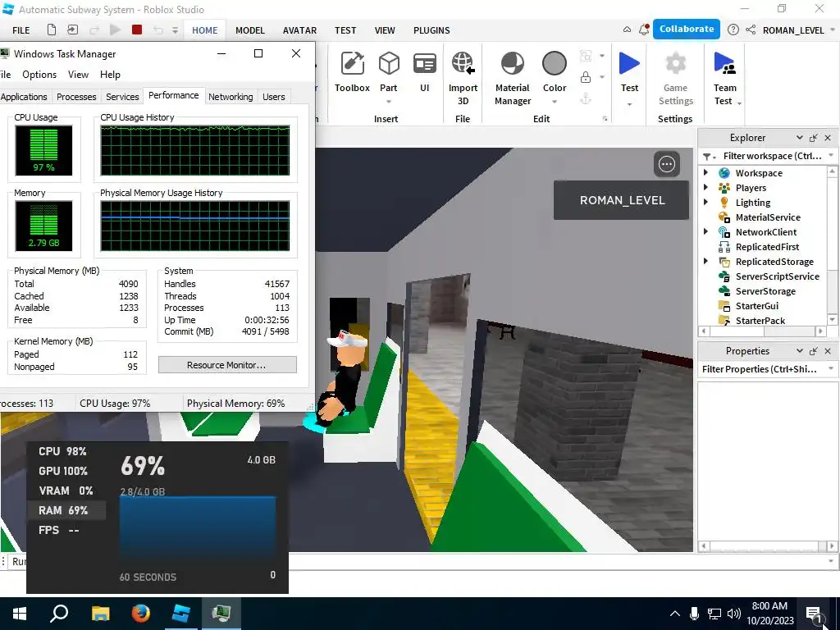840x630 pixels.
Task: Click the ROMAN_LEVEL player label in viewport
Action: point(622,200)
